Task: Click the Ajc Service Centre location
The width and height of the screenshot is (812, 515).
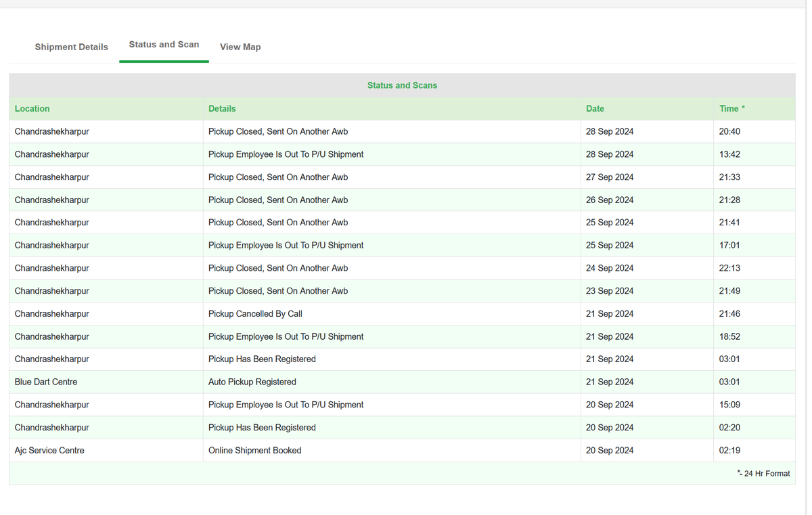Action: (x=49, y=450)
